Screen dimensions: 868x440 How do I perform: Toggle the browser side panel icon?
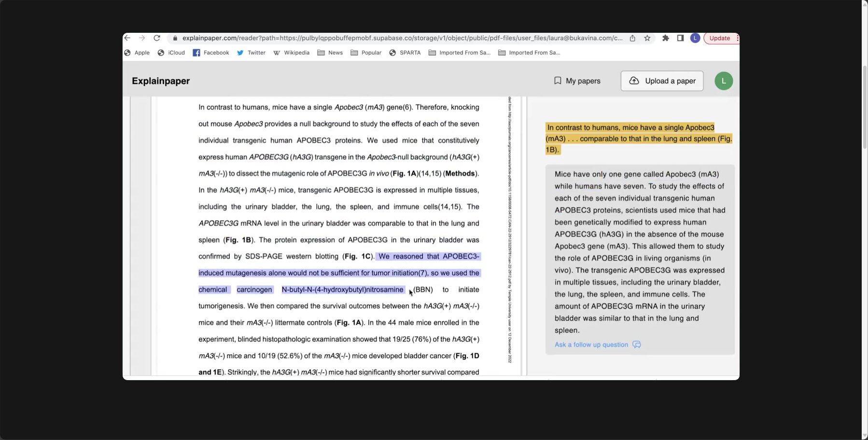[x=680, y=38]
